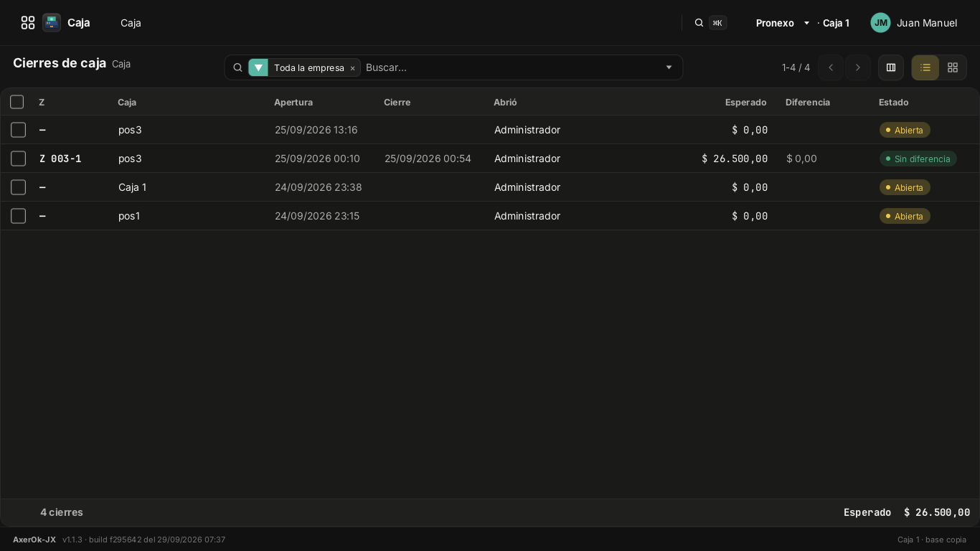Viewport: 980px width, 551px height.
Task: Click the '4 cierres' footer count
Action: coord(62,512)
